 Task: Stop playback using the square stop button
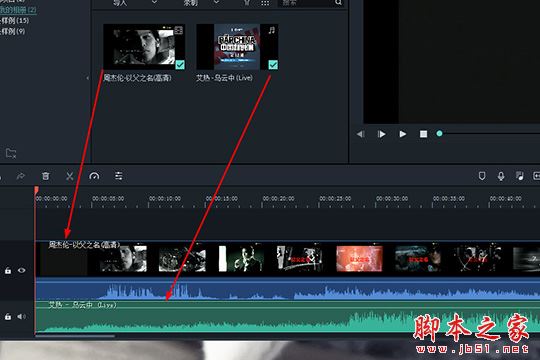[x=424, y=134]
